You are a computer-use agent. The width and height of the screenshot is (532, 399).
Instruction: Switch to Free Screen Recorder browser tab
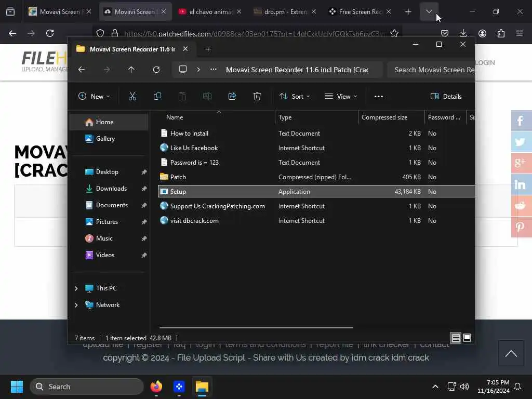[360, 11]
